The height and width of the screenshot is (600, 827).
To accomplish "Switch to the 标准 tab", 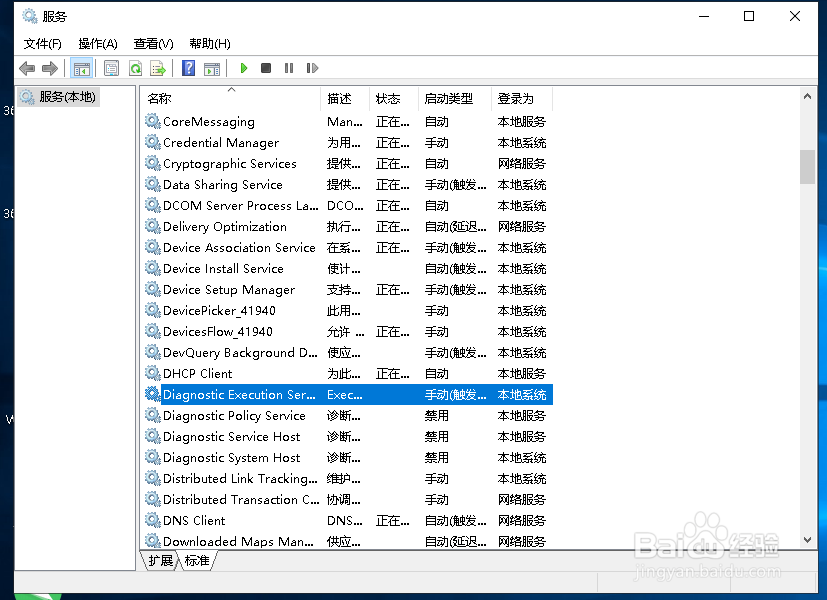I will click(x=196, y=561).
